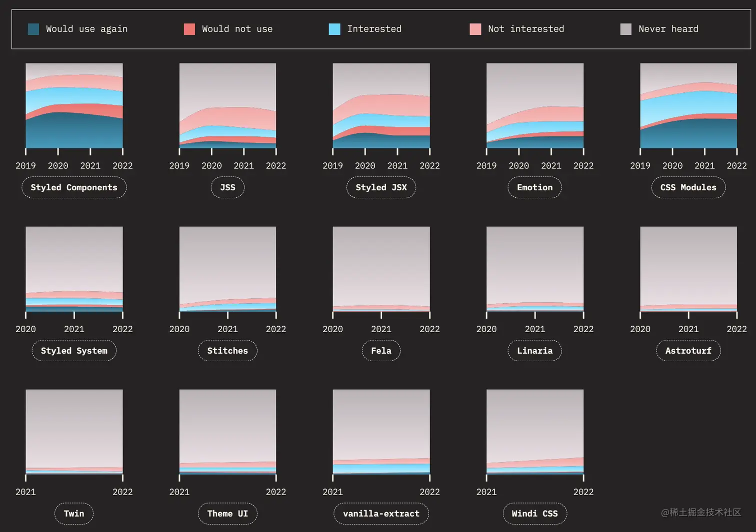Click the Twin pill label
This screenshot has height=532, width=756.
(74, 514)
